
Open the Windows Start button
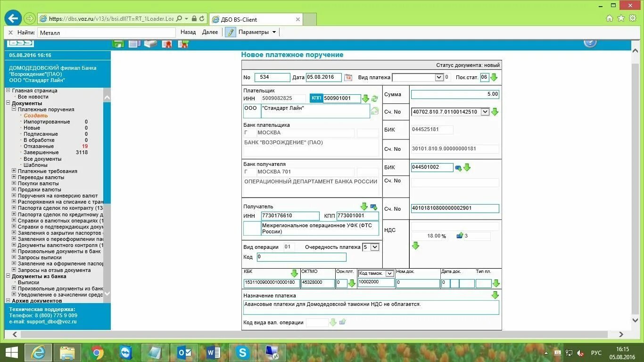pos(11,353)
